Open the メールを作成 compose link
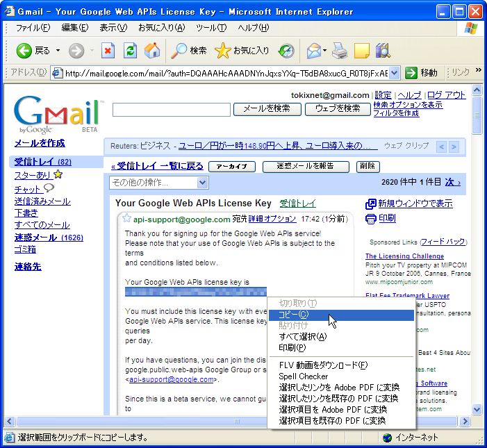This screenshot has width=487, height=448. point(40,143)
